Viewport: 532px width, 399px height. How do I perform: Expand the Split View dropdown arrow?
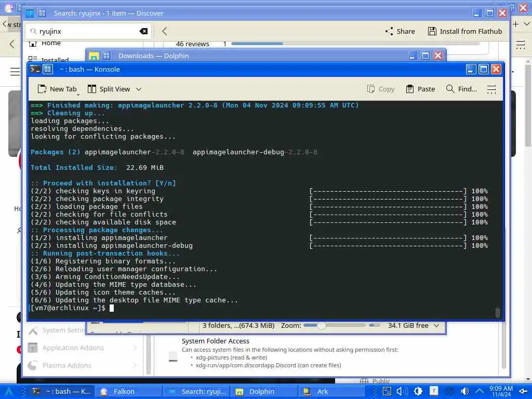click(138, 89)
